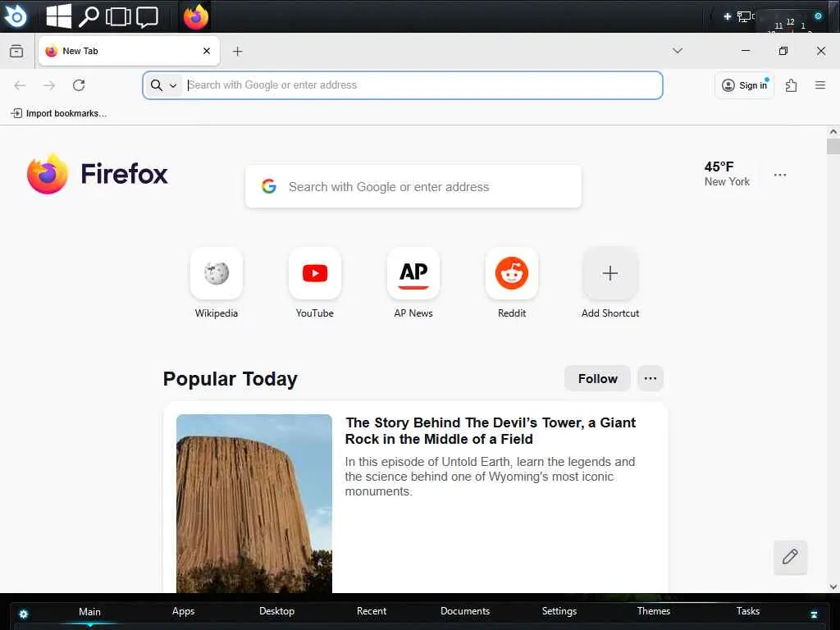
Task: Click Import bookmarks in bookmarks toolbar
Action: [x=59, y=113]
